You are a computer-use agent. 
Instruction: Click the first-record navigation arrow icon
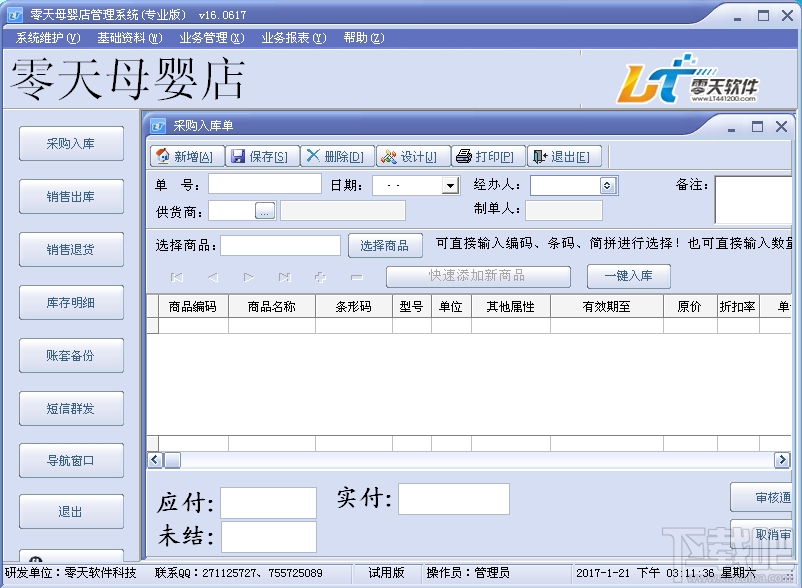pyautogui.click(x=176, y=276)
